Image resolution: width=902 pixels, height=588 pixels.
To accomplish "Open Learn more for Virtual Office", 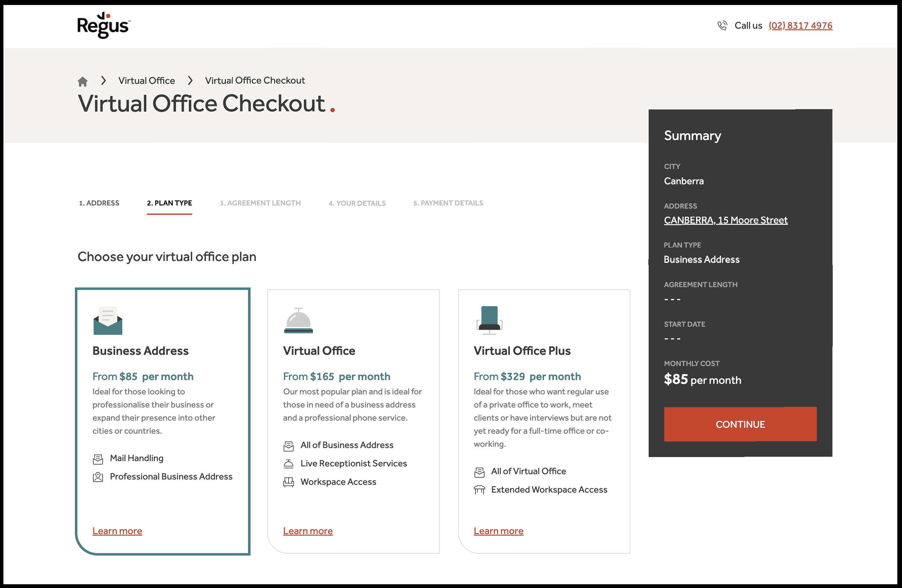I will [308, 531].
